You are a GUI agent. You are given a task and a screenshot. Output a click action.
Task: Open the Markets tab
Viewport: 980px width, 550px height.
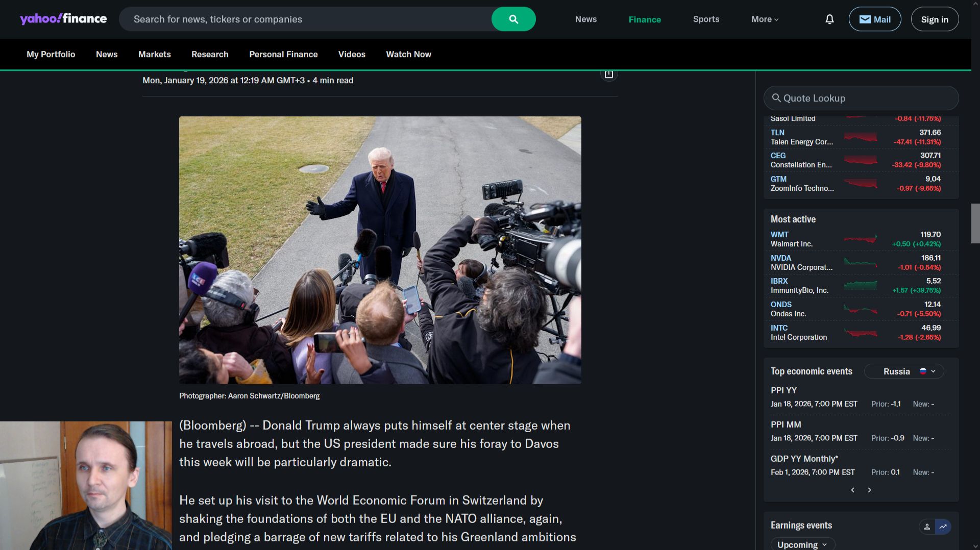click(155, 54)
